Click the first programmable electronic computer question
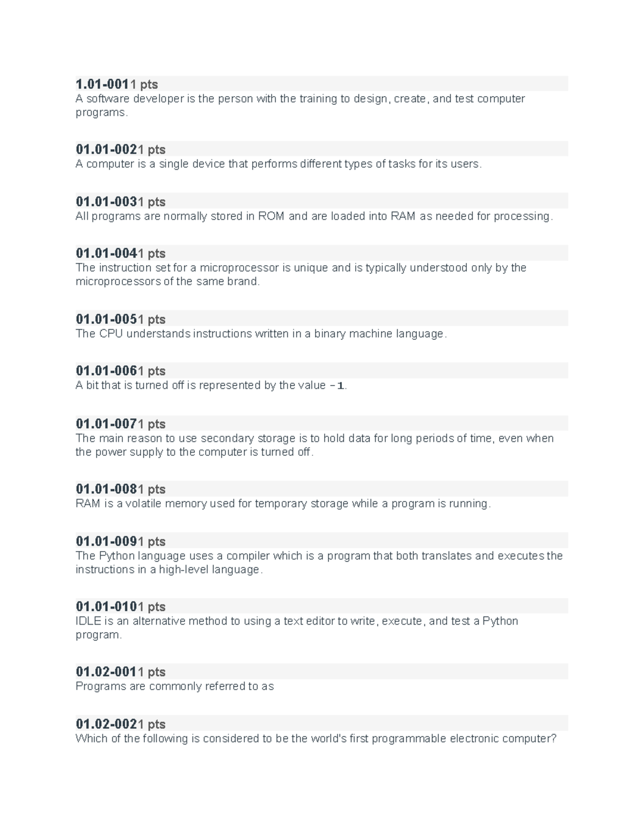The height and width of the screenshot is (834, 644). point(316,738)
